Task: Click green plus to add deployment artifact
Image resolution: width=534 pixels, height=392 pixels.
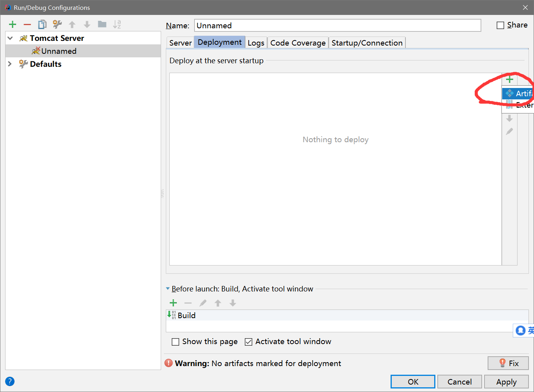Action: 510,79
